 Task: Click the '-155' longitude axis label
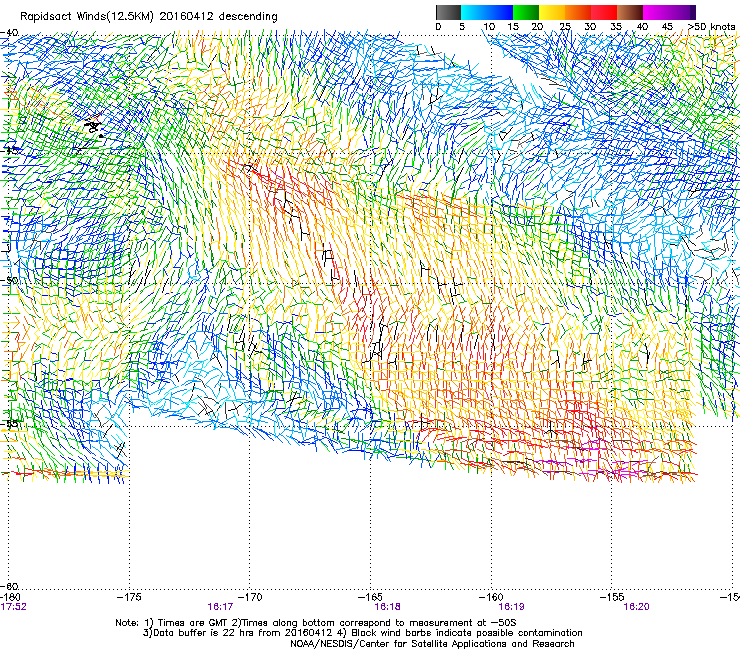pos(612,597)
